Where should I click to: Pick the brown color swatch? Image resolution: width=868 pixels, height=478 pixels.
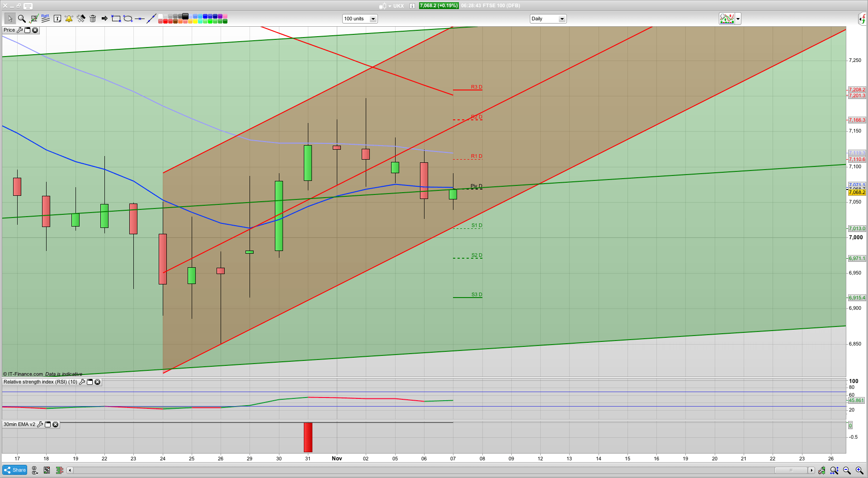[175, 21]
